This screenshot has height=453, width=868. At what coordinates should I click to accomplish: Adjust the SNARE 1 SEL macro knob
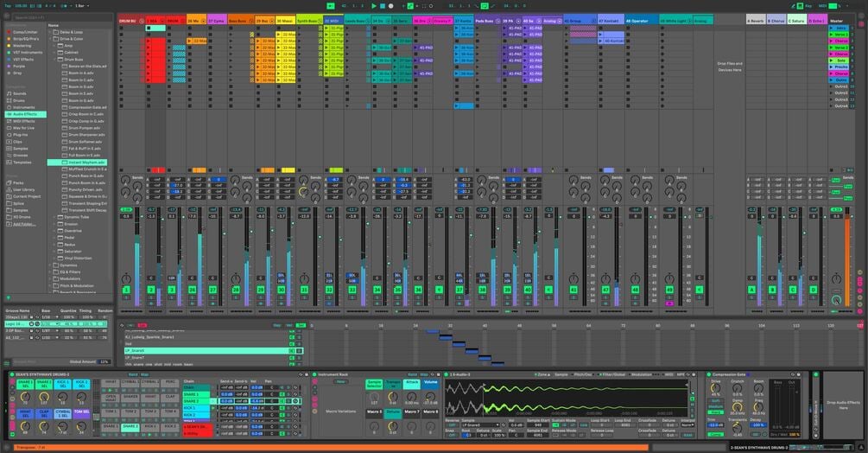pyautogui.click(x=25, y=397)
